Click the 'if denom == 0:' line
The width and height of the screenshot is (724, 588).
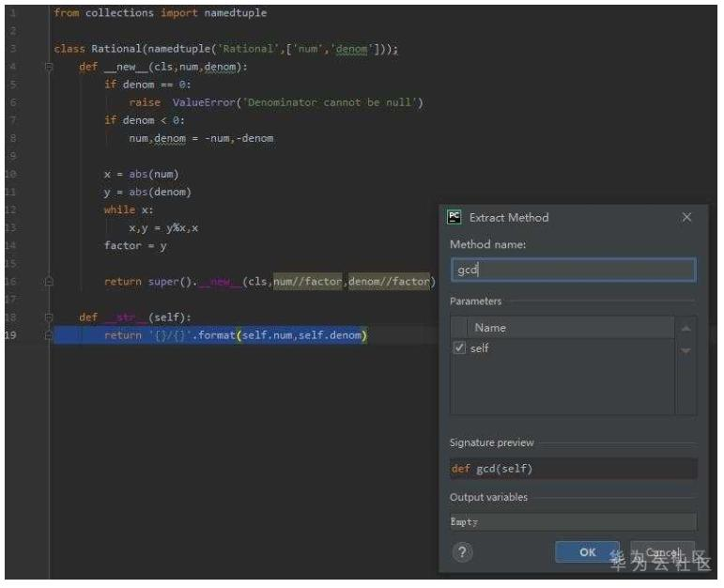(147, 85)
